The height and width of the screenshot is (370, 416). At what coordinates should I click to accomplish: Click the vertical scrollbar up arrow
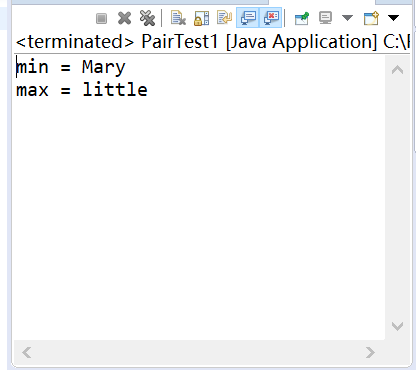[397, 70]
